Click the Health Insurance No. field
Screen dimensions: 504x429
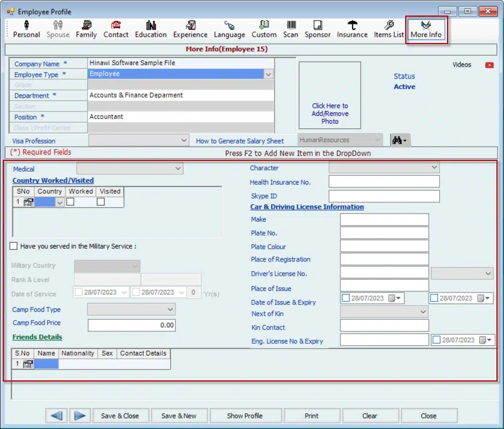[384, 181]
